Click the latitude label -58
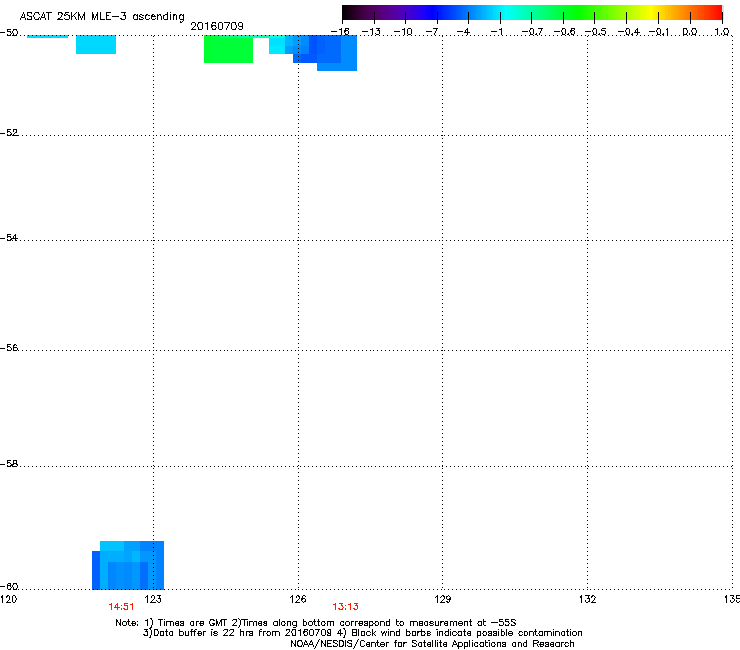This screenshot has height=650, width=740. [x=9, y=464]
